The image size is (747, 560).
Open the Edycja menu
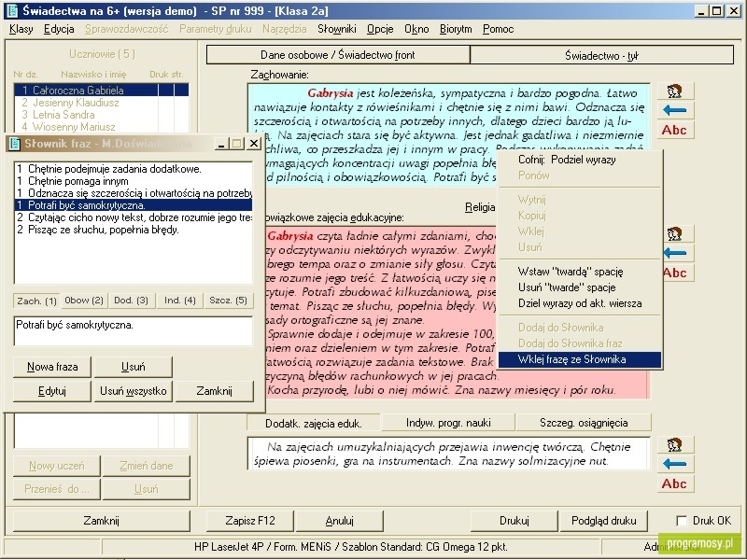(x=59, y=29)
